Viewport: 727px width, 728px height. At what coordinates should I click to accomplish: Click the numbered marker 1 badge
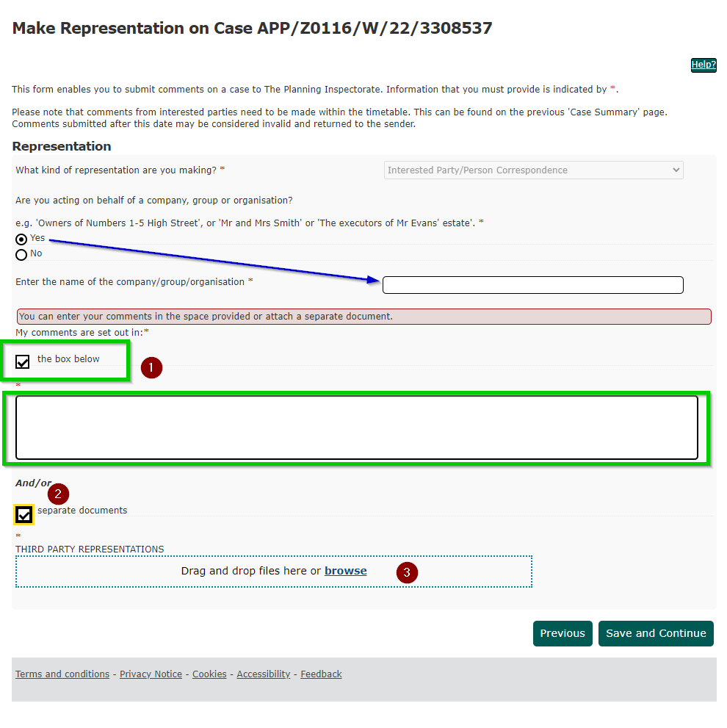click(x=151, y=368)
